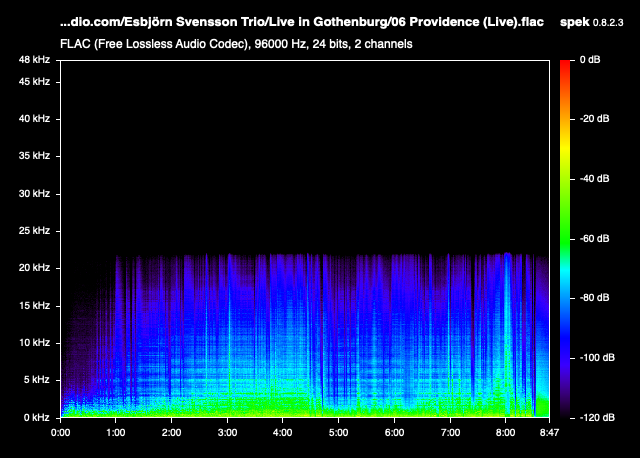
Task: Click the 6:00 time axis label
Action: [x=394, y=433]
